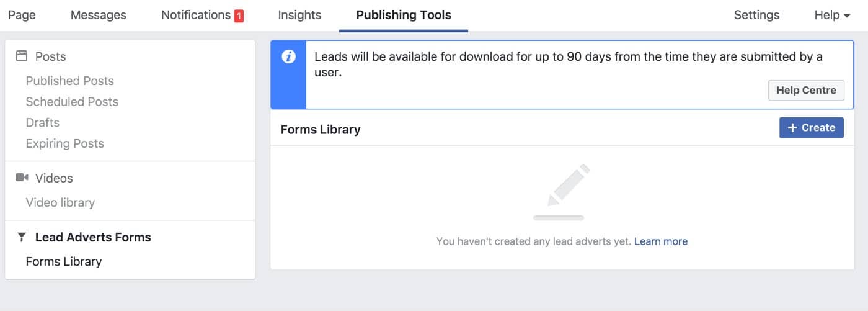868x311 pixels.
Task: Show Drafts in the sidebar
Action: coord(43,122)
